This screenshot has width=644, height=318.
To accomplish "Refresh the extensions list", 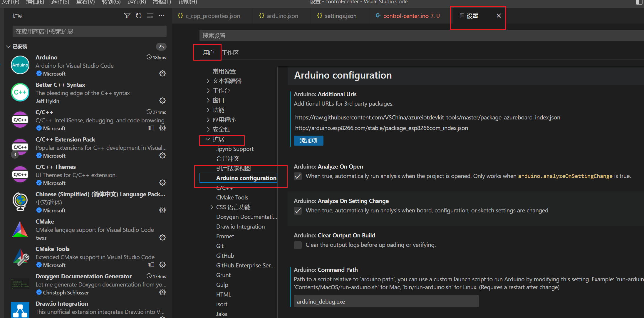I will [x=138, y=16].
